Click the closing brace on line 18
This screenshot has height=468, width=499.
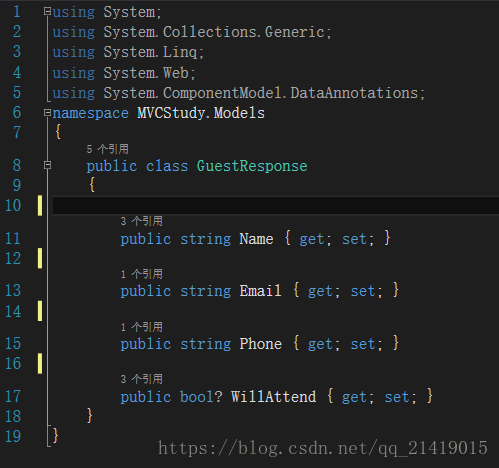point(89,416)
